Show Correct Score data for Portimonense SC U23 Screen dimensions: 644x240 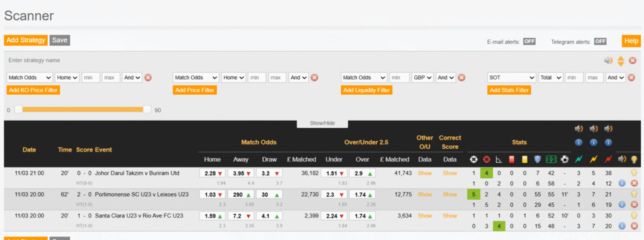(450, 195)
